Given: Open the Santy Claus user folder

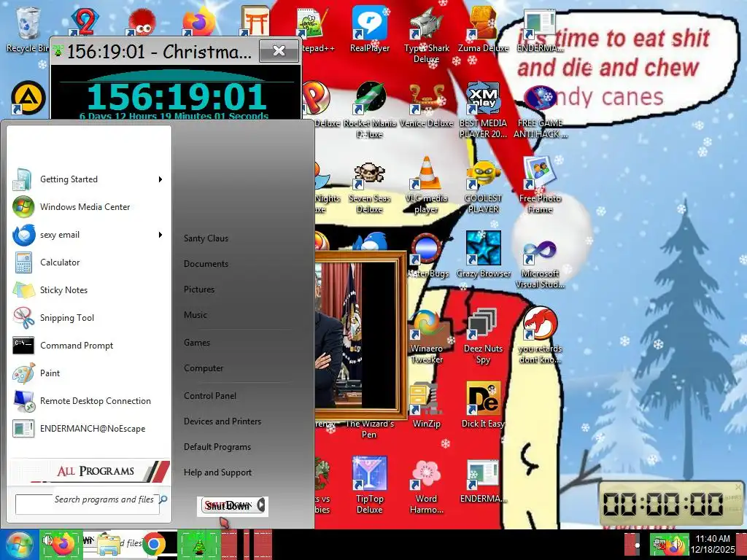Looking at the screenshot, I should [x=206, y=238].
